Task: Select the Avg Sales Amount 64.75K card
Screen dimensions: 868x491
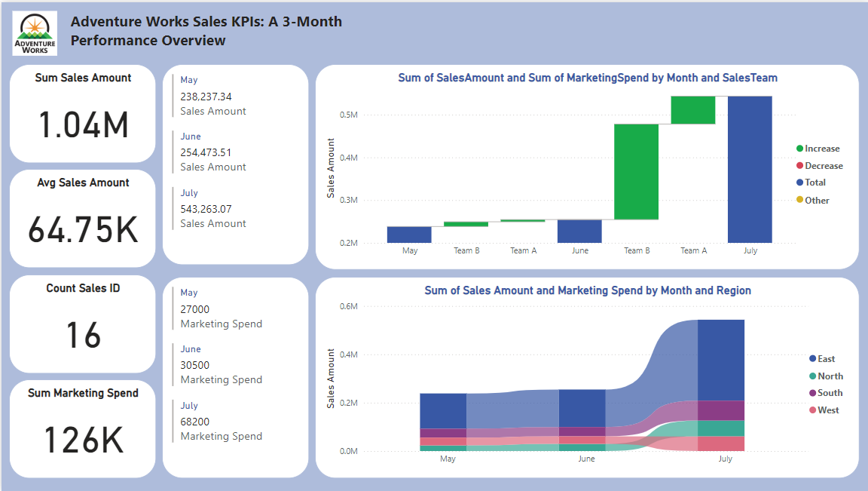Action: 82,218
